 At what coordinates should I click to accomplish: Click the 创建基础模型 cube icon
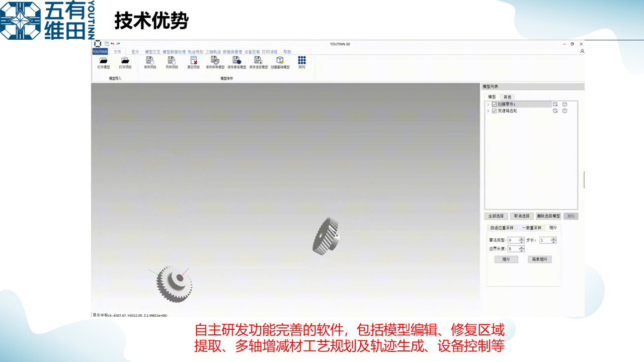(x=280, y=60)
